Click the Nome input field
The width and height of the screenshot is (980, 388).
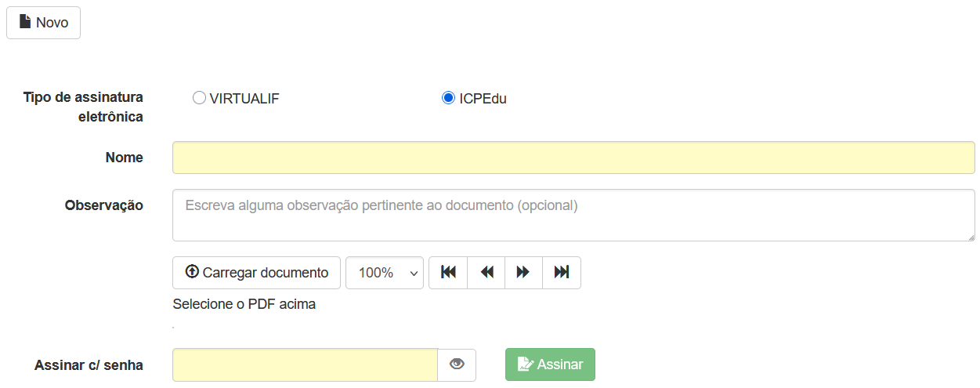[x=573, y=158]
